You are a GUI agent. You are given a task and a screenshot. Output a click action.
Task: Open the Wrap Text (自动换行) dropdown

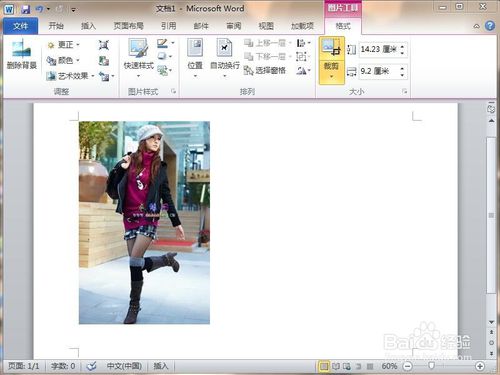[225, 58]
